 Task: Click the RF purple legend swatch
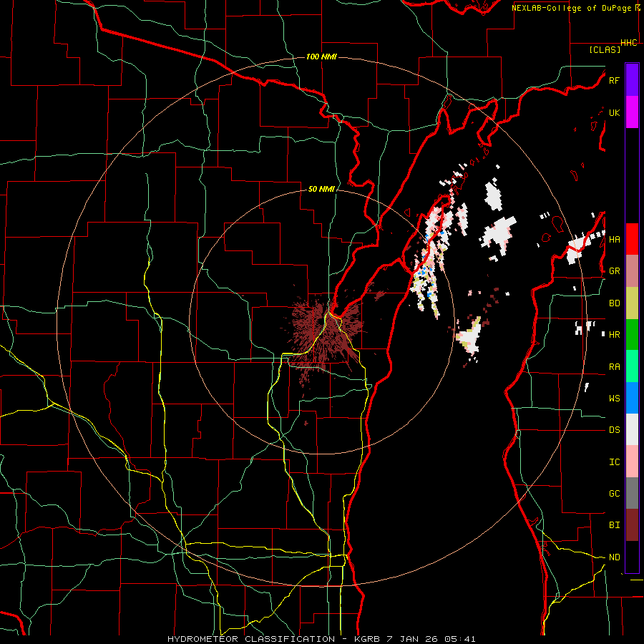click(632, 80)
